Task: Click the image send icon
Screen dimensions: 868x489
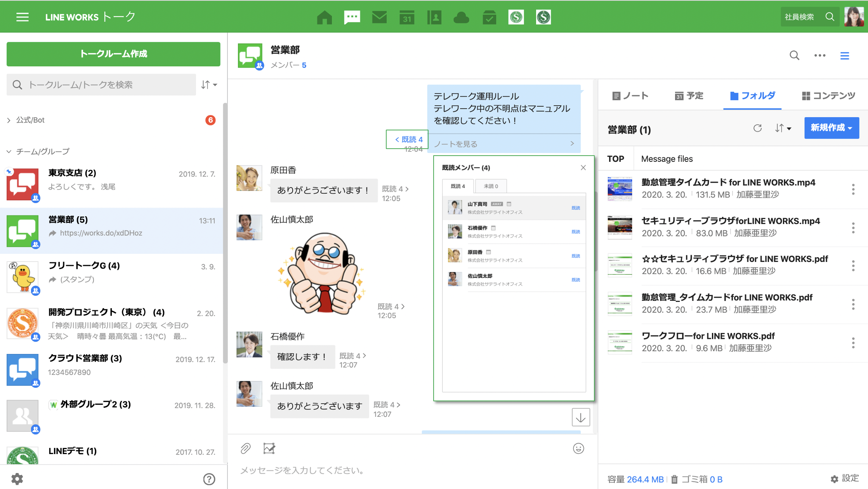Action: [x=269, y=449]
